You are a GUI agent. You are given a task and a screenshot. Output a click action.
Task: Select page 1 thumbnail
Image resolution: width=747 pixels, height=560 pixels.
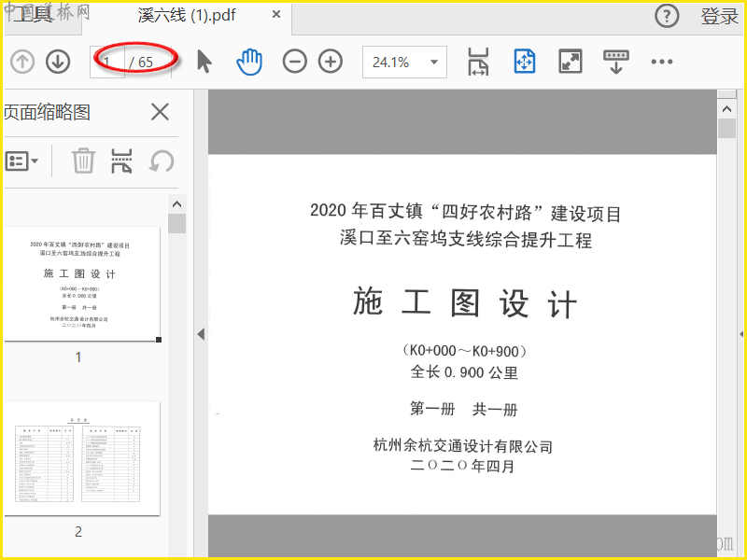[82, 285]
